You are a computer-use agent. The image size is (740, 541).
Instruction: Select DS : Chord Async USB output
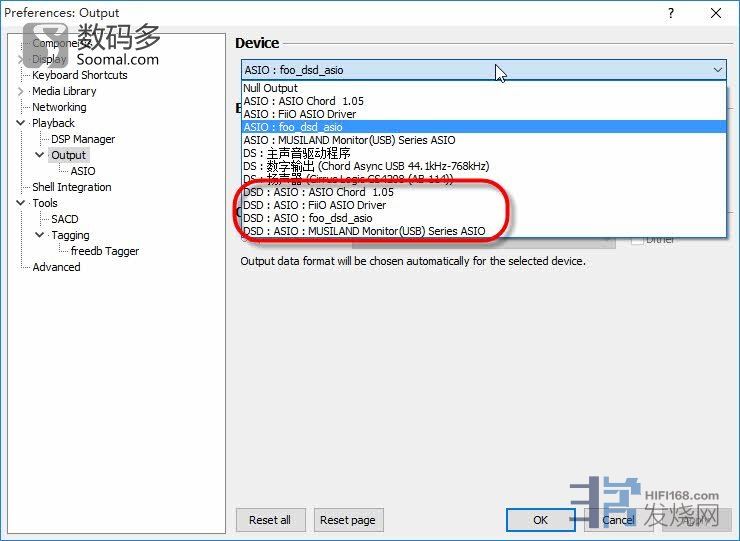(x=365, y=166)
